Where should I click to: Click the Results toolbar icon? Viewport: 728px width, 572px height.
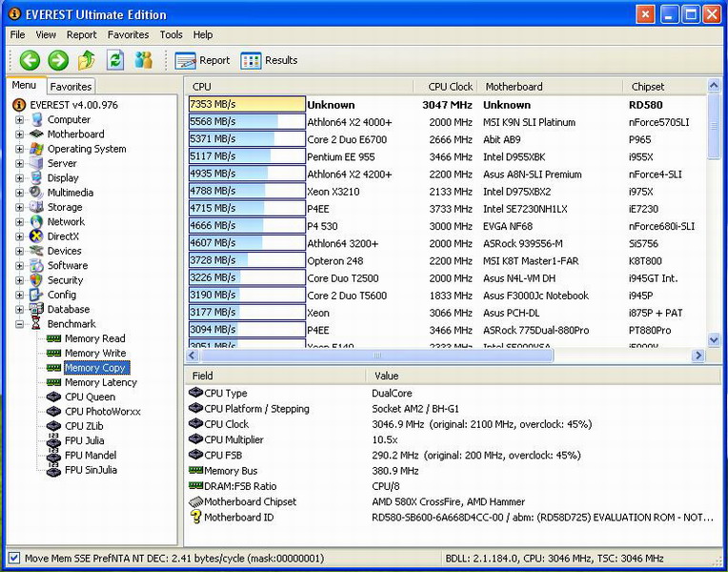click(x=251, y=60)
